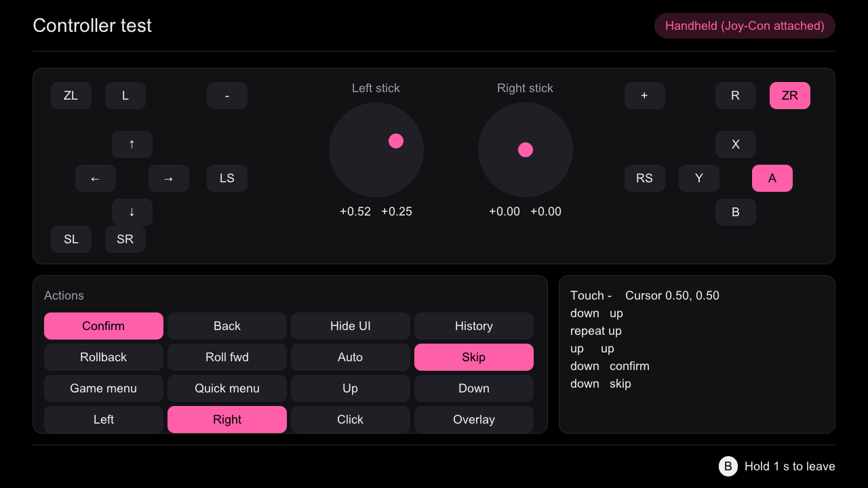Click the 'Cursor 0.50, 0.50' text
This screenshot has width=868, height=488.
[672, 296]
